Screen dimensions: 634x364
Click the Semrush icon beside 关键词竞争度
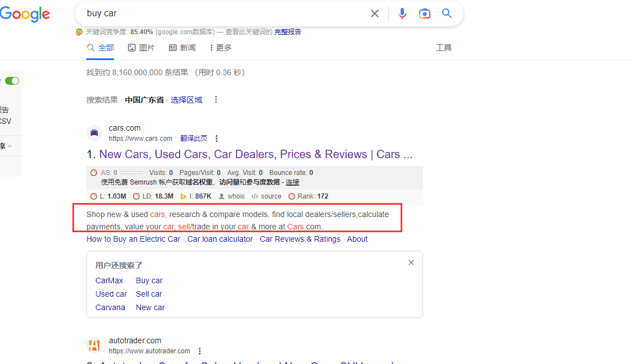pos(79,32)
